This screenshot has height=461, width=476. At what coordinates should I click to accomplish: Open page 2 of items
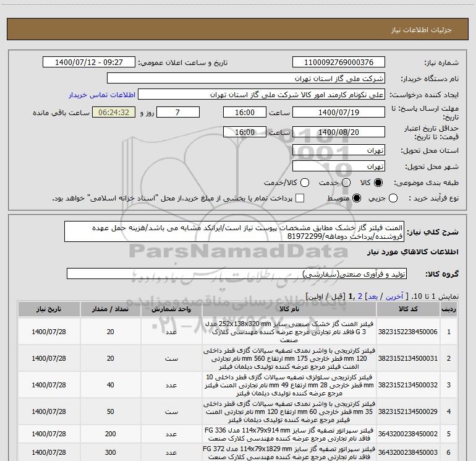(x=360, y=296)
